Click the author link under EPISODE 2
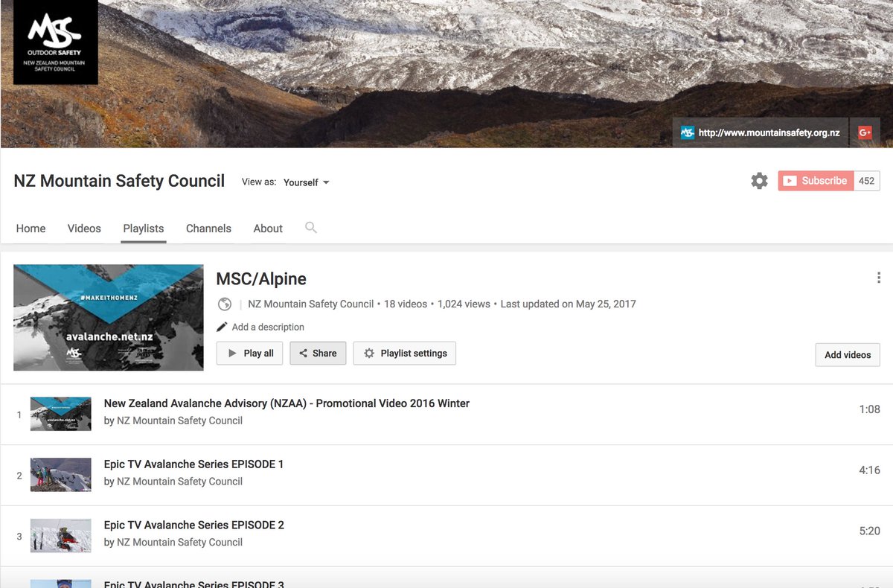 tap(179, 543)
